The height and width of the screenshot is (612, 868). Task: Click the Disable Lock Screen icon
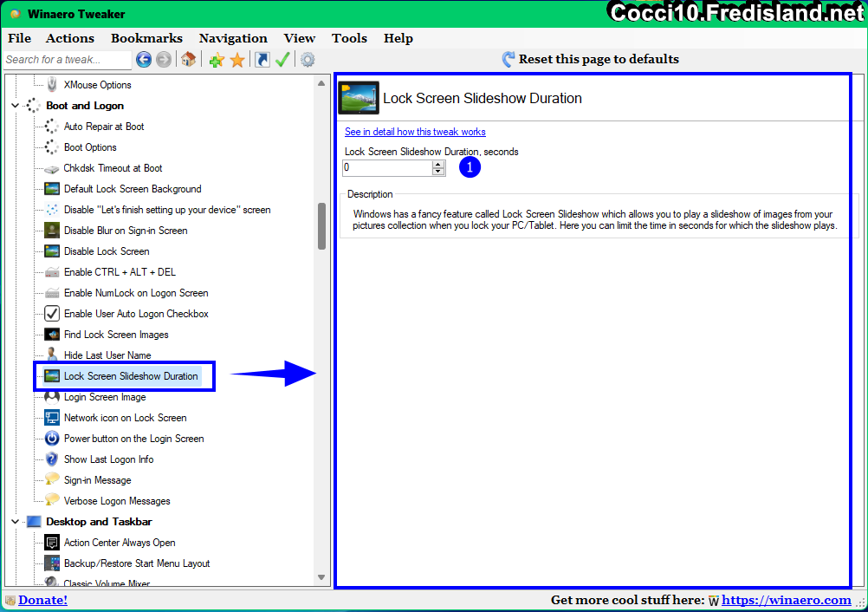pos(51,251)
